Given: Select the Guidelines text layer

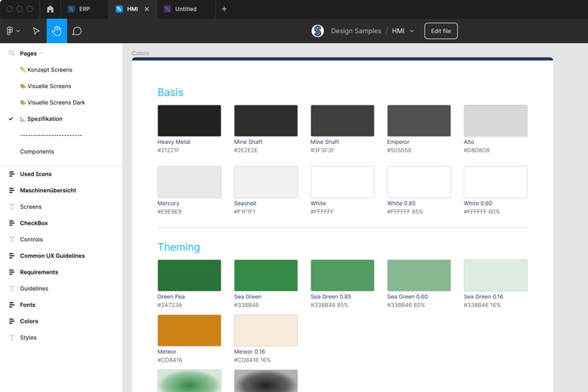Looking at the screenshot, I should [34, 289].
